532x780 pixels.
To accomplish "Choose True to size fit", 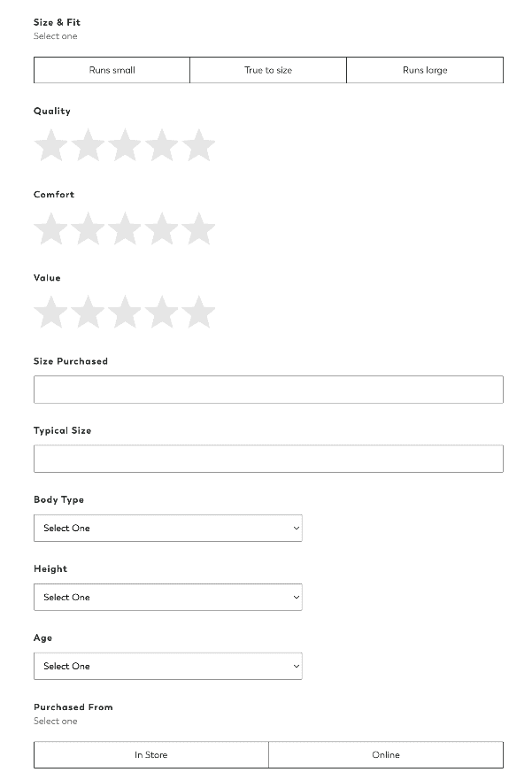I will 268,70.
